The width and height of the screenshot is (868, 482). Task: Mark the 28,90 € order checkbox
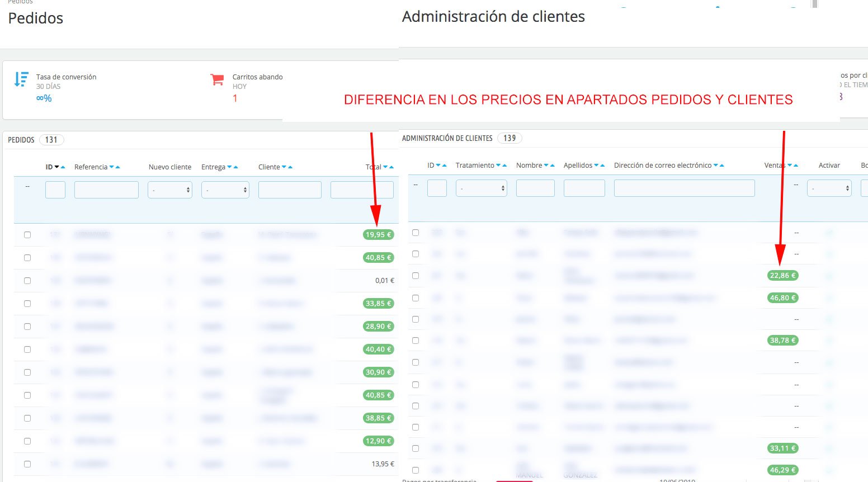(x=27, y=327)
